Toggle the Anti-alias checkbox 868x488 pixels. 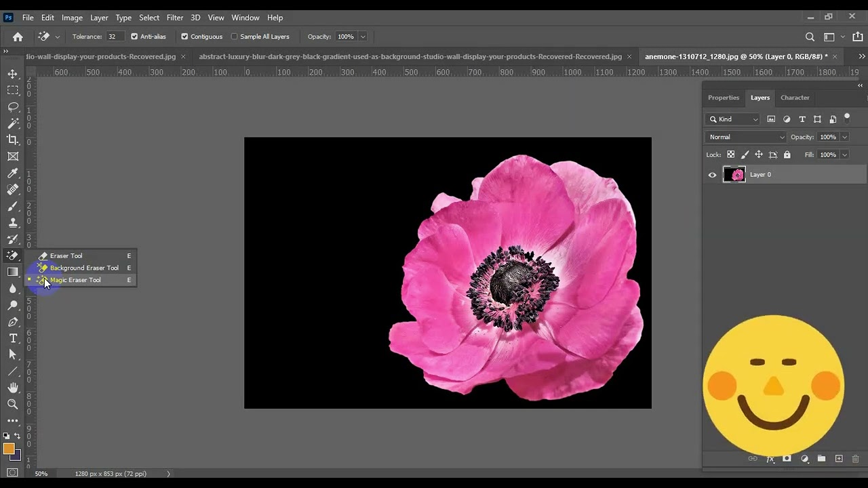point(134,37)
